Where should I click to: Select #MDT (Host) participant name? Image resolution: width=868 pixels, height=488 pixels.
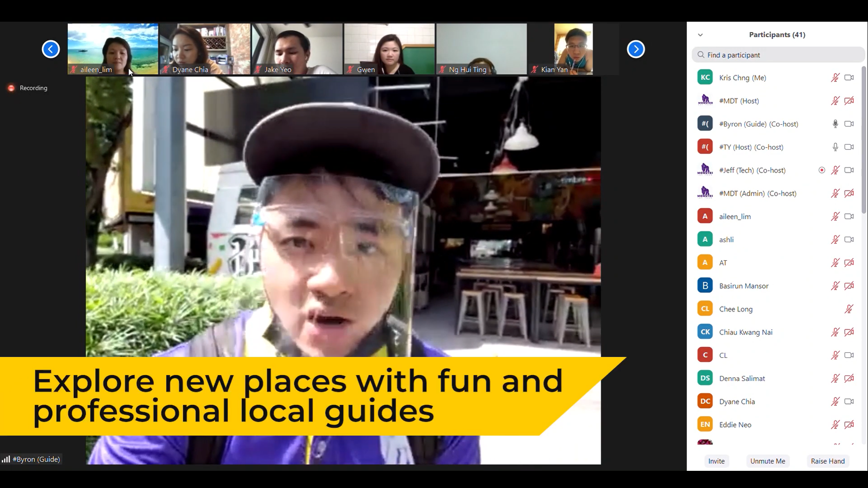tap(739, 101)
